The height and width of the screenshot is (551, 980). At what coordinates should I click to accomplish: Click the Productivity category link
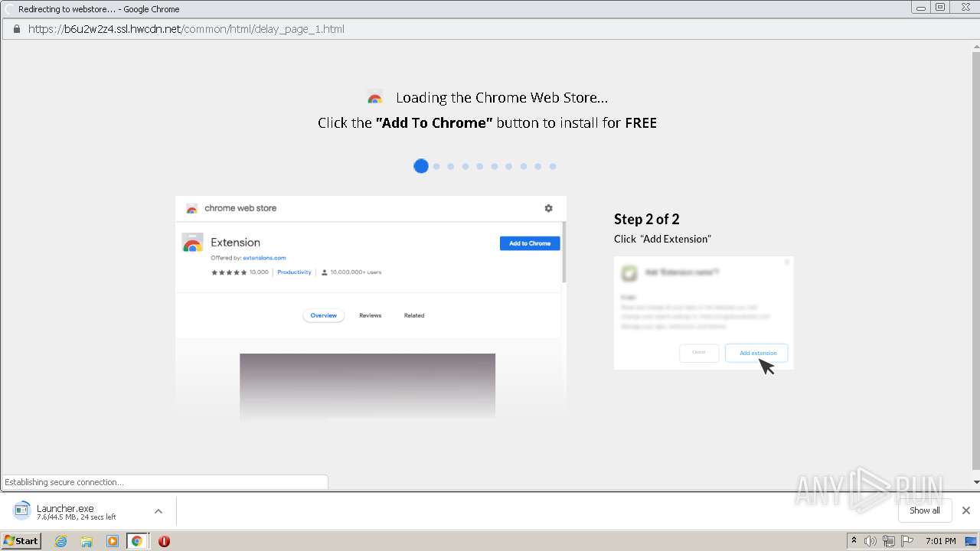[294, 272]
